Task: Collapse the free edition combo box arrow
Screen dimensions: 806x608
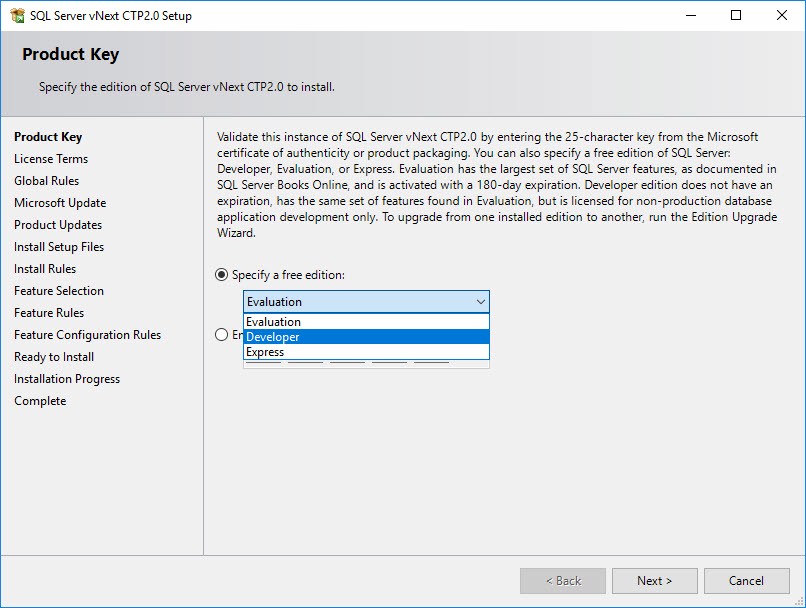Action: coord(481,302)
